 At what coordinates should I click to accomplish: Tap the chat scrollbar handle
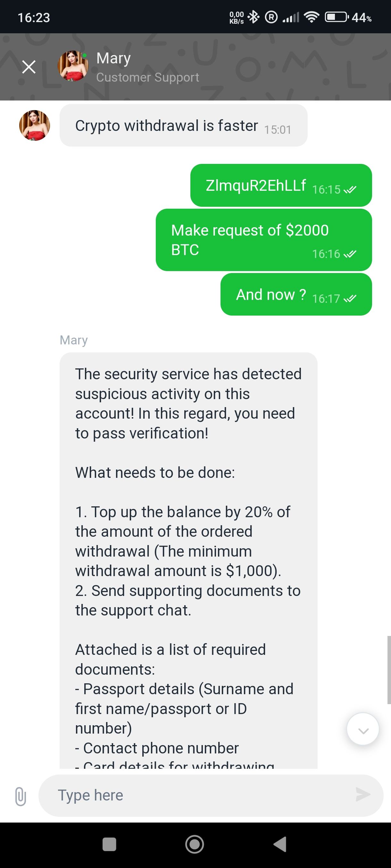(x=389, y=670)
